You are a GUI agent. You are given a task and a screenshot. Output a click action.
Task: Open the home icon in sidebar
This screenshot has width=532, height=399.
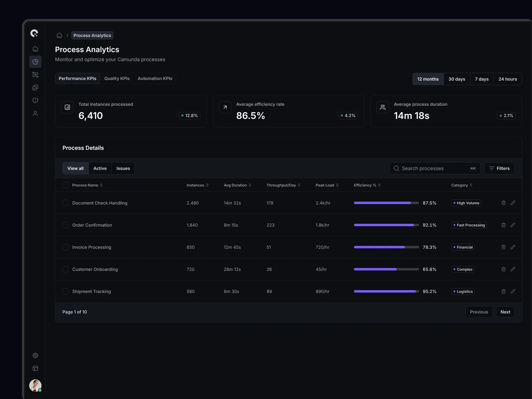35,49
